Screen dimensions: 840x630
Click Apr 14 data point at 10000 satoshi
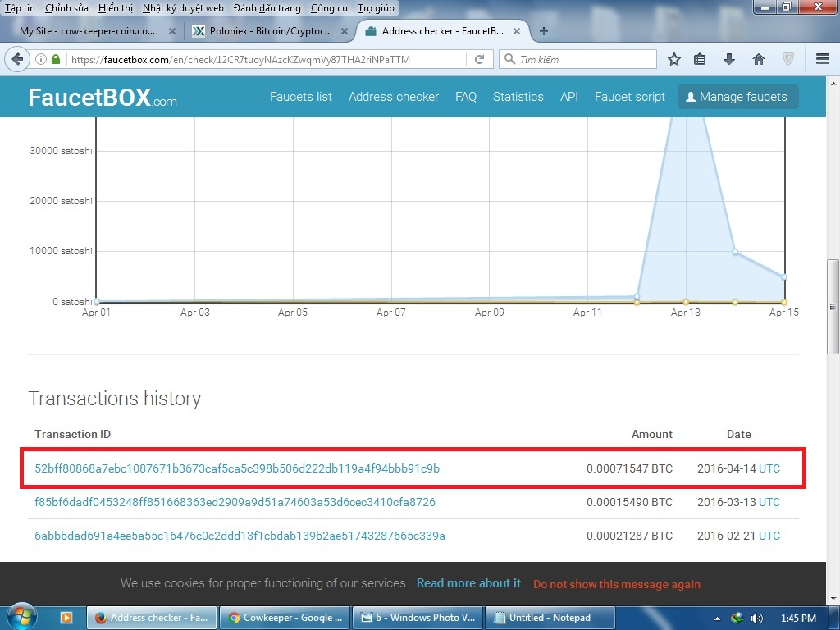pyautogui.click(x=735, y=252)
